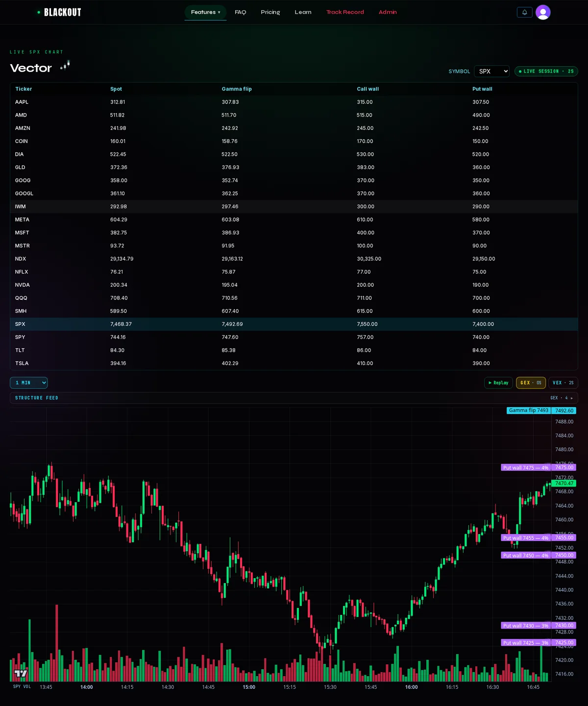Select the Gamma flip 7493 chart label
Image resolution: width=588 pixels, height=706 pixels.
coord(529,411)
